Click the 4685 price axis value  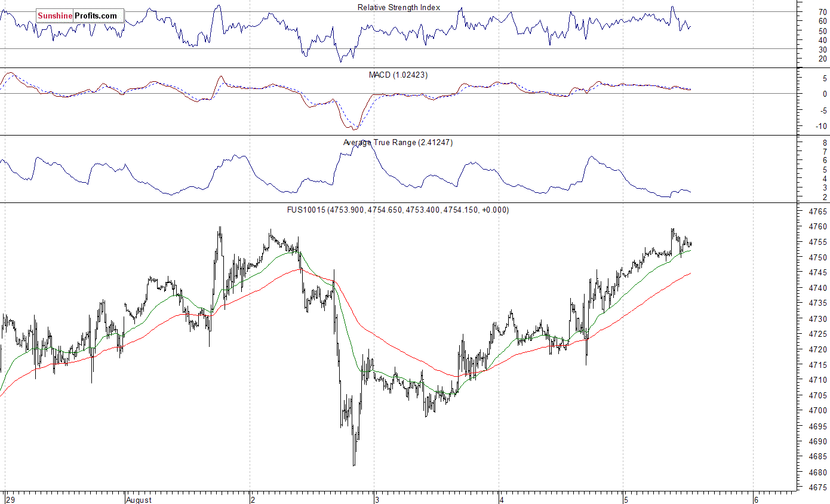817,457
